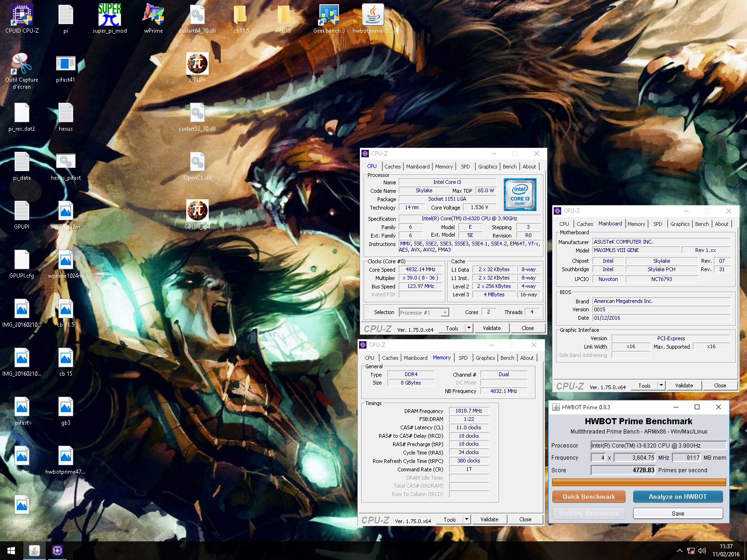Click Validate in Mainboard window
Viewport: 747px width, 560px height.
pos(684,385)
